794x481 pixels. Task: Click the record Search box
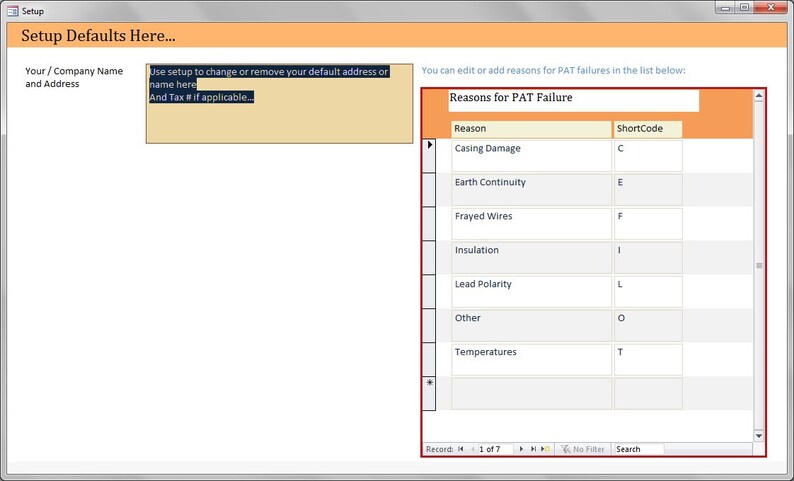638,449
